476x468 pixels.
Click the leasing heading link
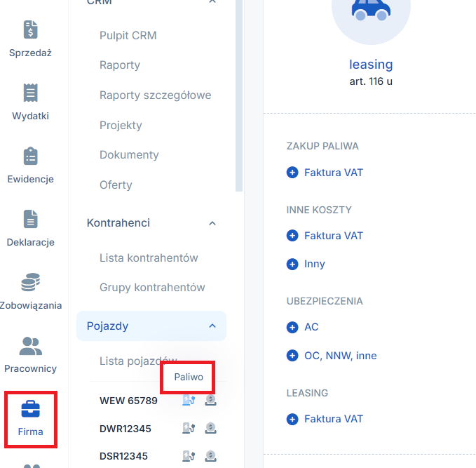tap(371, 65)
